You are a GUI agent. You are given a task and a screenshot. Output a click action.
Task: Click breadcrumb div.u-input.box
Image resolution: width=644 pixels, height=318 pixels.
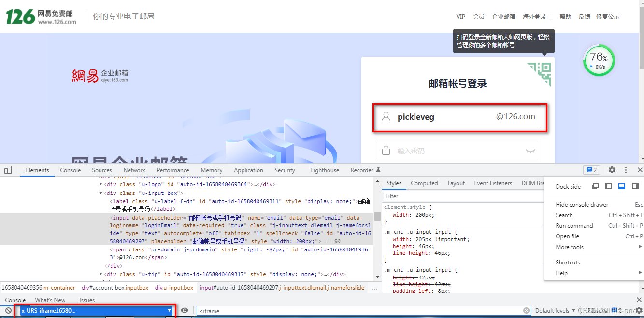(174, 288)
